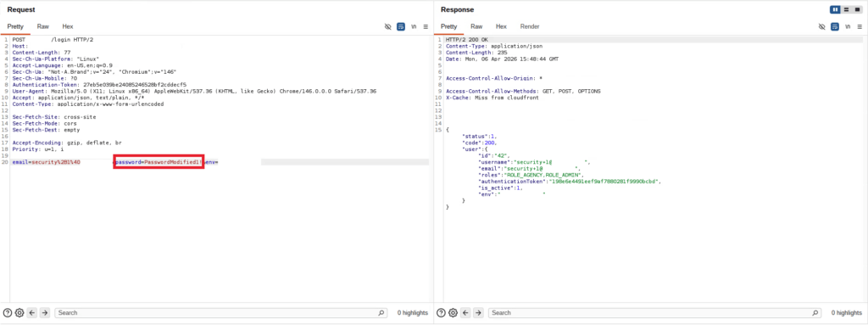Go to previous match in Request search
Viewport: 868px width, 325px height.
33,313
